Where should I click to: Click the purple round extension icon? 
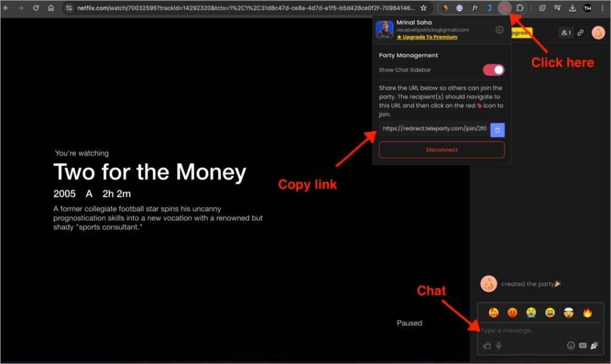459,8
